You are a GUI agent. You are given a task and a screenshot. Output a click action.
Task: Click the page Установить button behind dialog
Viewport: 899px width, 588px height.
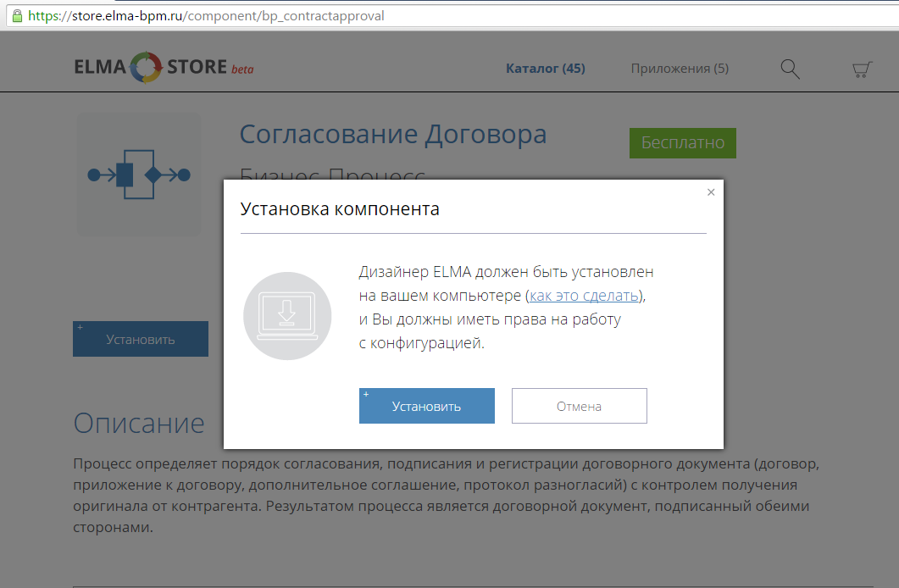click(x=141, y=339)
